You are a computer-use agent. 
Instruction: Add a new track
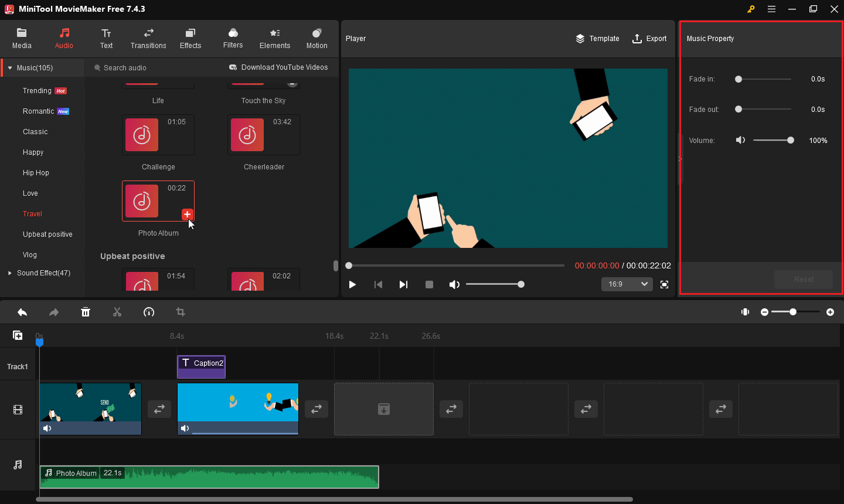click(18, 335)
